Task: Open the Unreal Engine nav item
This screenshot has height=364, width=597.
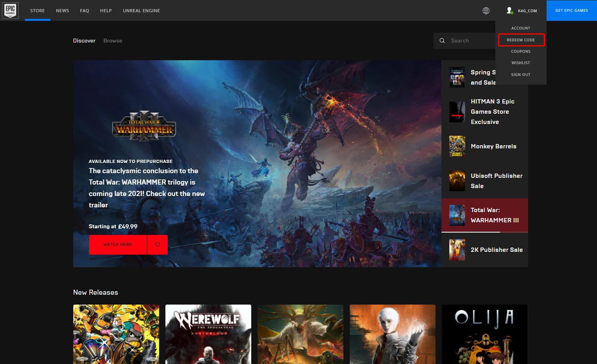Action: click(141, 11)
